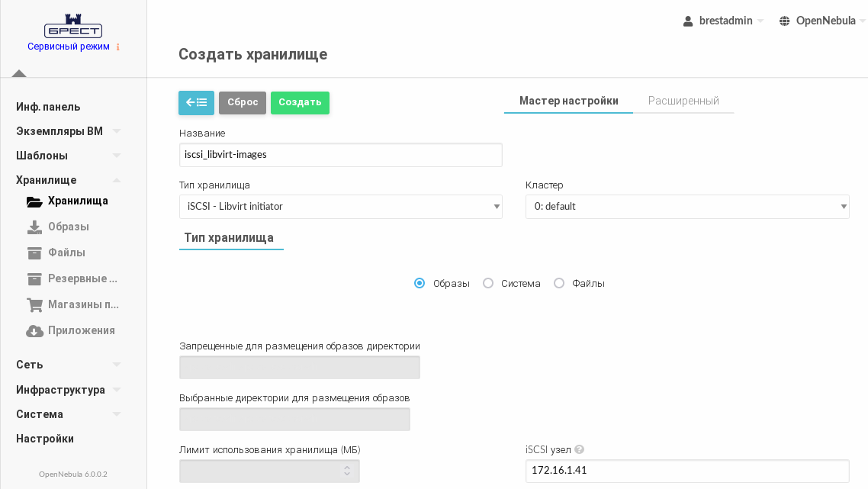
Task: Open the Кластер dropdown
Action: [686, 207]
